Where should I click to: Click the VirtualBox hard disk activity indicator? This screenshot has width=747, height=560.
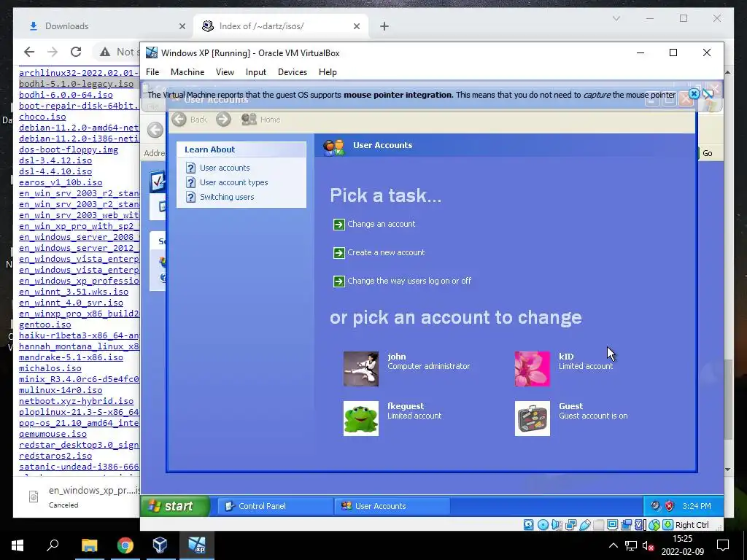pyautogui.click(x=528, y=525)
